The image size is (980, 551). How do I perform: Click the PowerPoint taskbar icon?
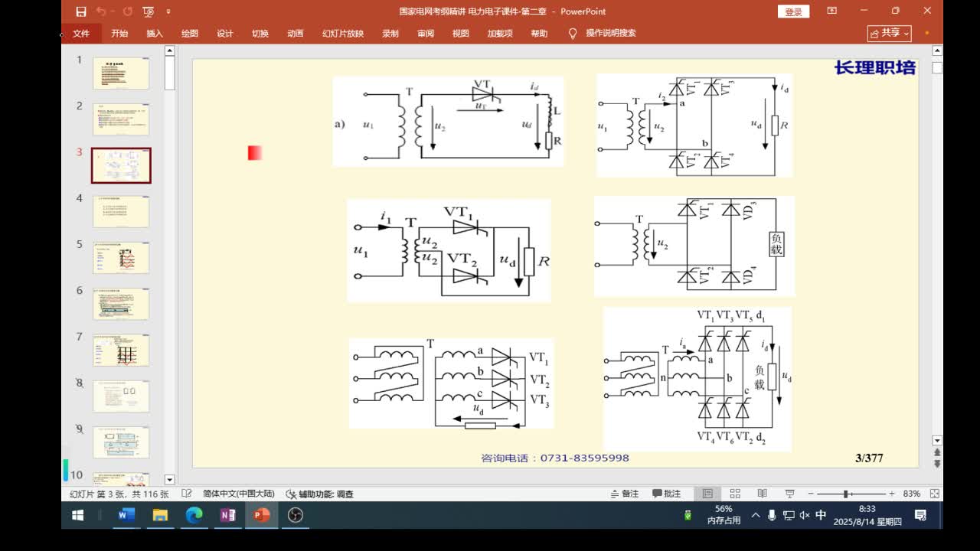[x=262, y=516]
